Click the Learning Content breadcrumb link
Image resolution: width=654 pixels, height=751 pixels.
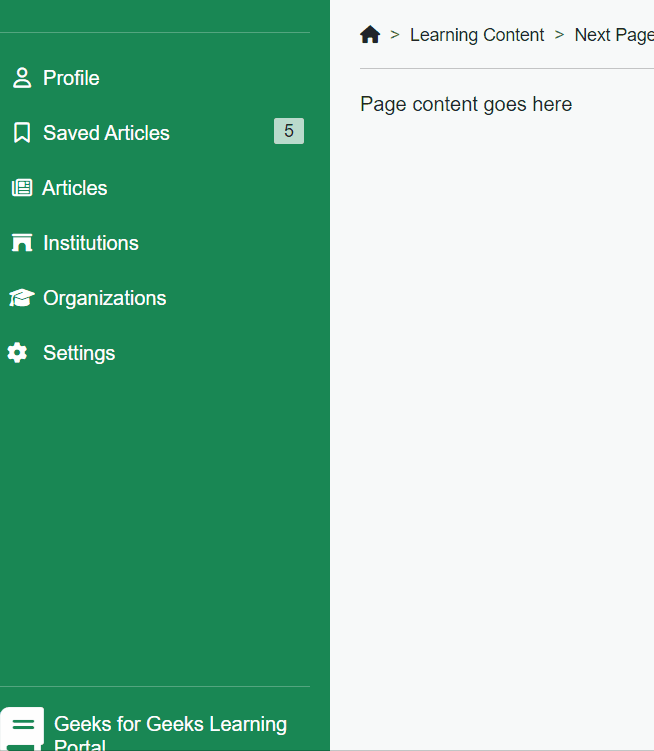(x=477, y=35)
